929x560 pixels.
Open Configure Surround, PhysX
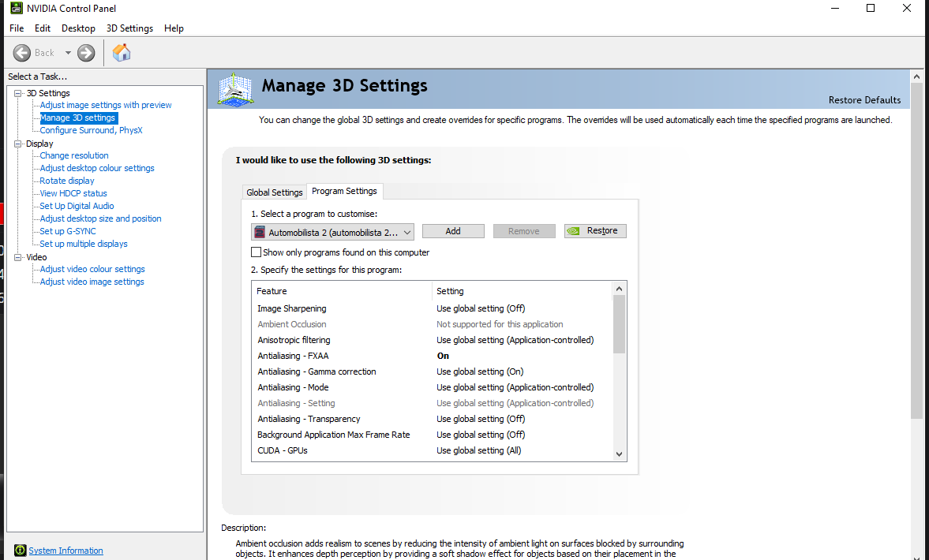coord(91,130)
